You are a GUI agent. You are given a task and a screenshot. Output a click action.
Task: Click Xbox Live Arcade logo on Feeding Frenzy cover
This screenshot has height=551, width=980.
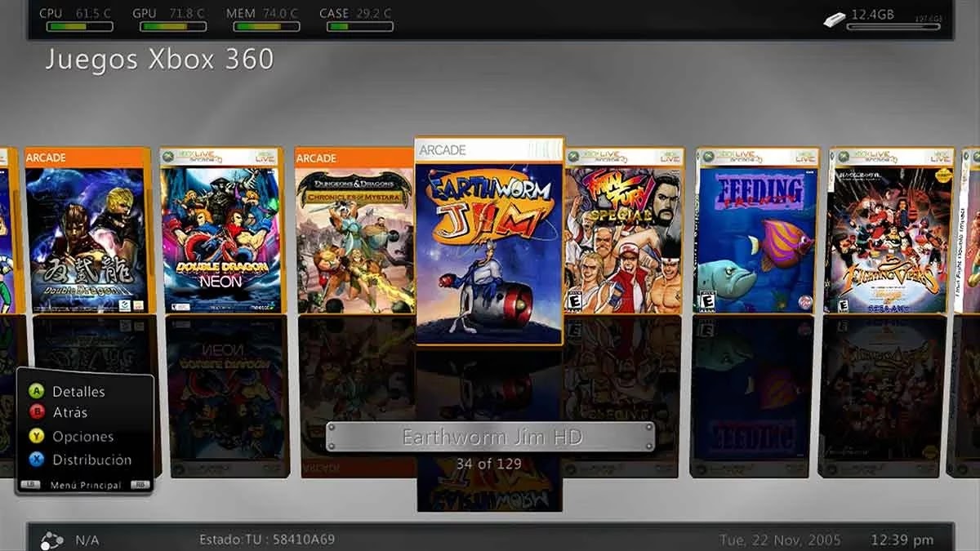730,157
